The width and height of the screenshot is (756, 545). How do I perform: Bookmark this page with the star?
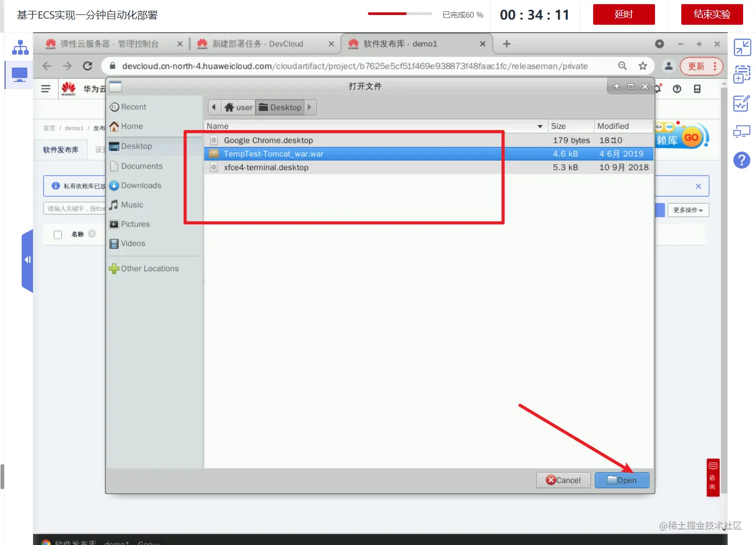pos(643,66)
